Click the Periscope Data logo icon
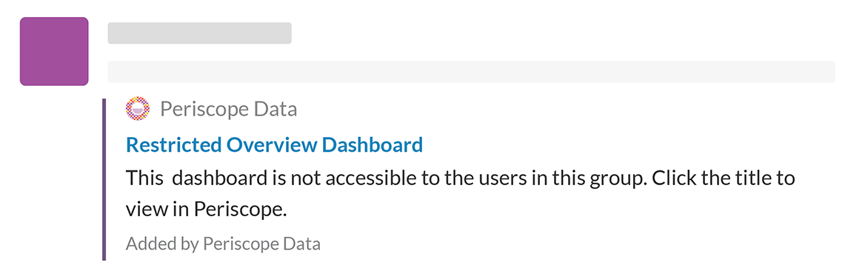Image resolution: width=868 pixels, height=271 pixels. (x=138, y=108)
